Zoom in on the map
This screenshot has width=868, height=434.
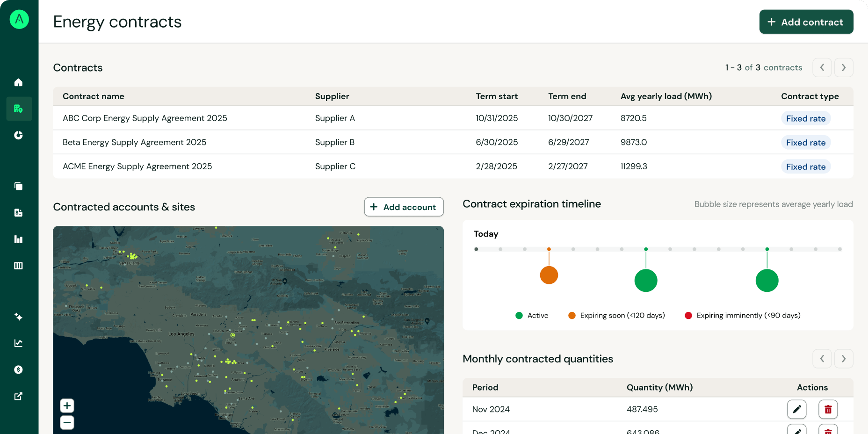(67, 405)
